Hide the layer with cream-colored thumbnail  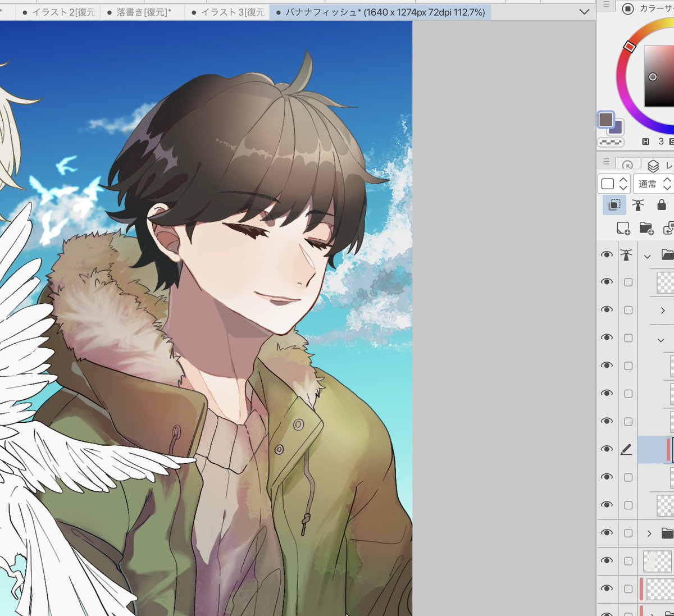pos(607,561)
